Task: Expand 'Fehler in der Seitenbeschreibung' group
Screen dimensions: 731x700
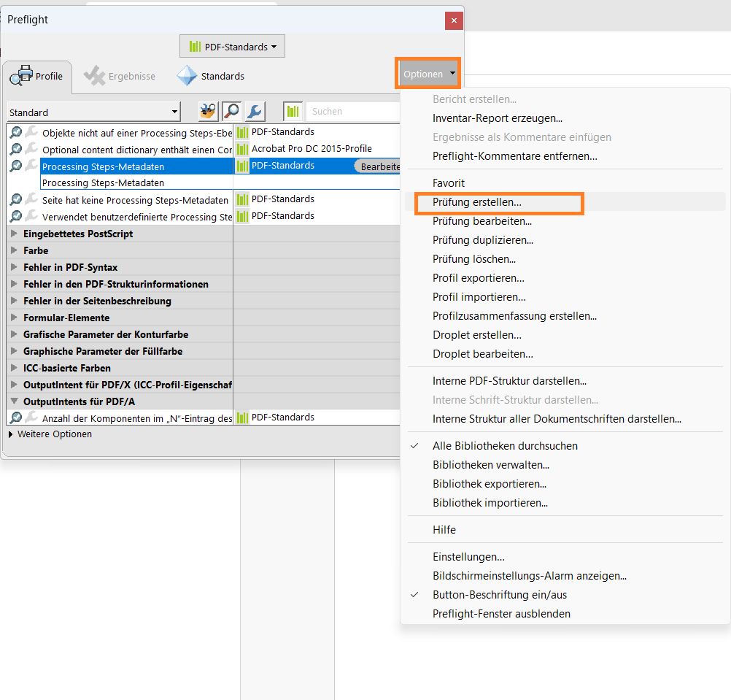Action: click(x=14, y=300)
